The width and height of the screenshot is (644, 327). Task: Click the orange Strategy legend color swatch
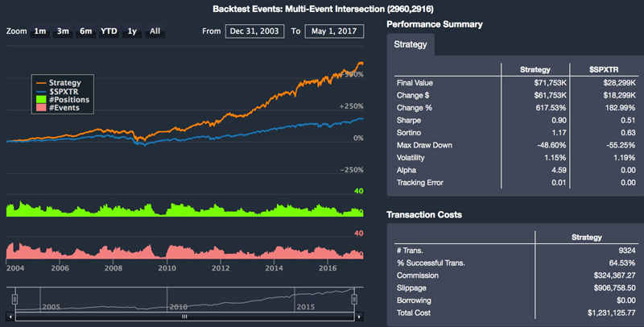(x=41, y=82)
